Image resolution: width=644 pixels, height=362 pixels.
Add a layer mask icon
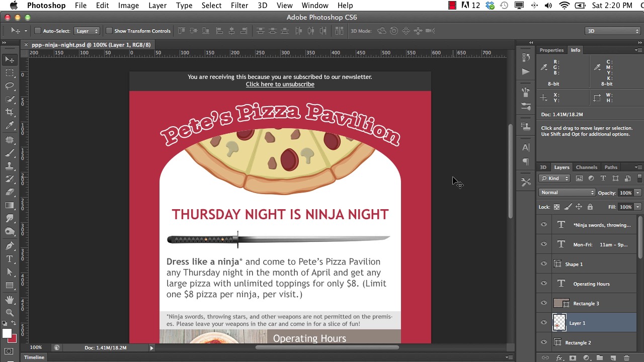pos(573,357)
